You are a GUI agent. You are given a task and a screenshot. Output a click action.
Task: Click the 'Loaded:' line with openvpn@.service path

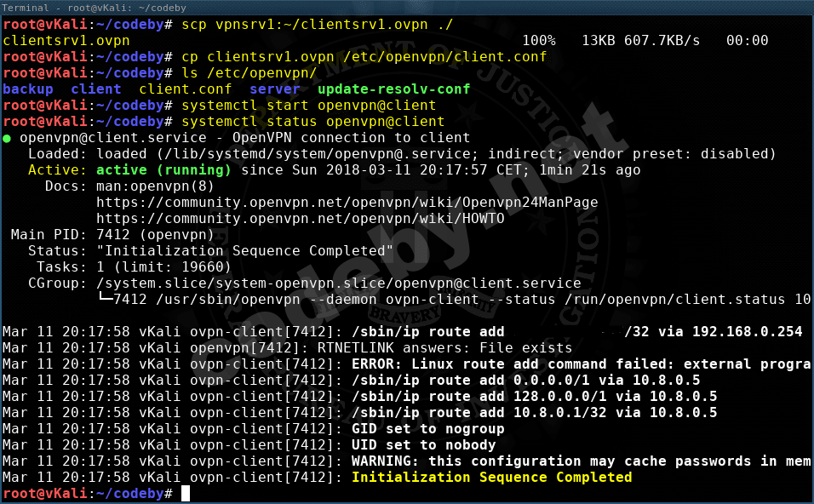click(403, 153)
